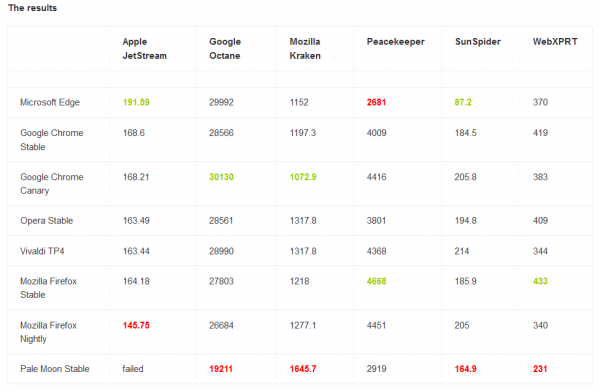This screenshot has width=600, height=391.
Task: Click the Microsoft Edge row label
Action: point(50,103)
